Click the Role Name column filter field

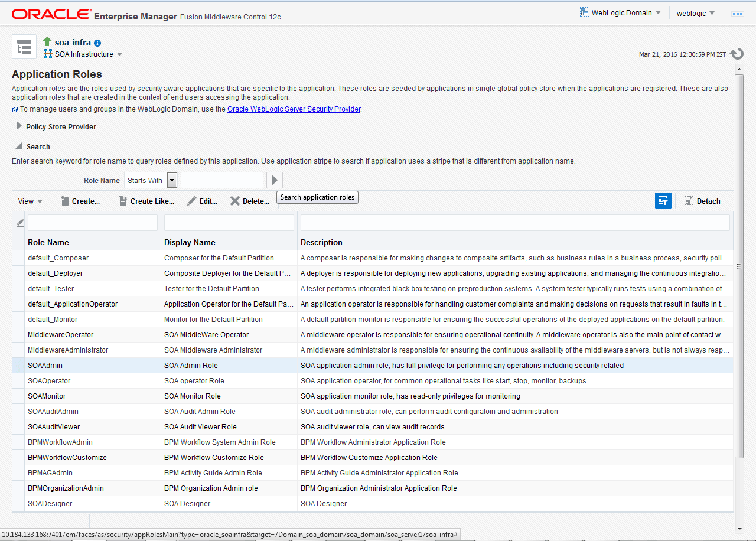click(x=93, y=223)
